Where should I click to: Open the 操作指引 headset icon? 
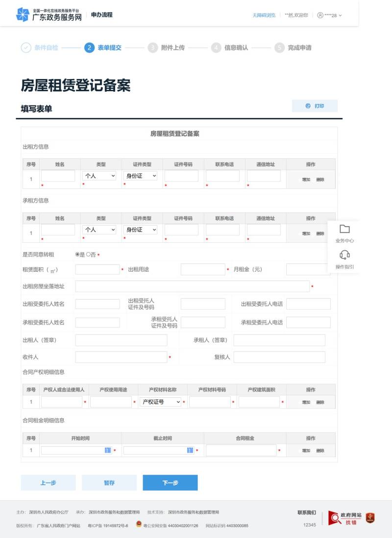[344, 255]
